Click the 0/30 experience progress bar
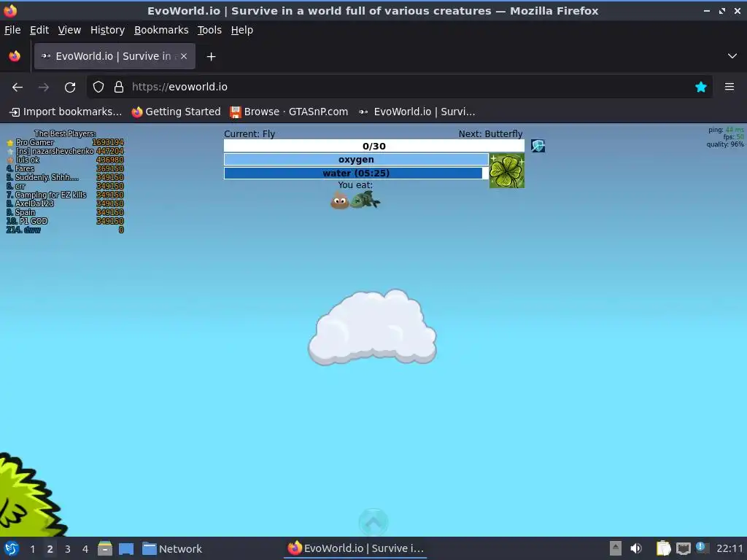Image resolution: width=747 pixels, height=560 pixels. (x=374, y=146)
